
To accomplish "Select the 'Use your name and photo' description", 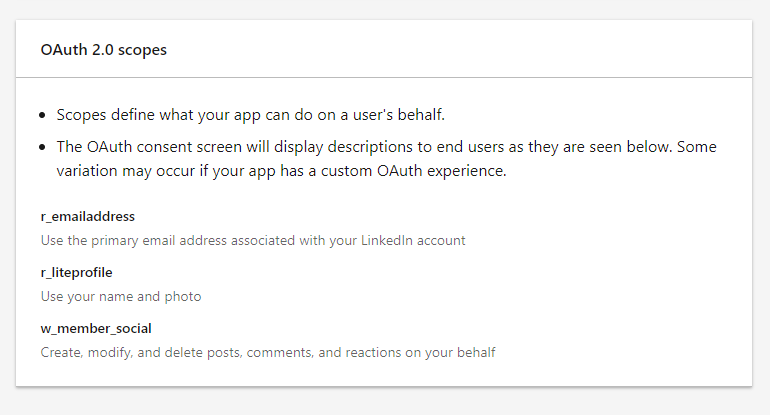I will point(120,296).
